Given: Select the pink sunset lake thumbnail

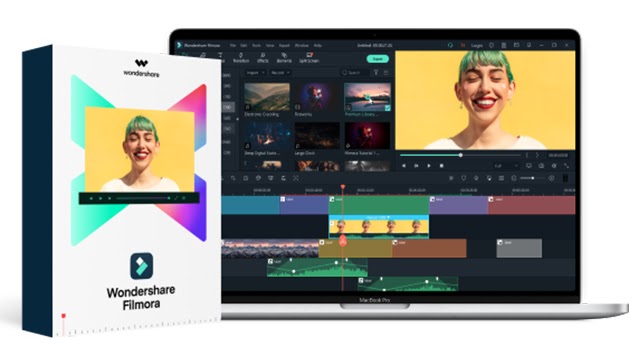Looking at the screenshot, I should pos(367,97).
